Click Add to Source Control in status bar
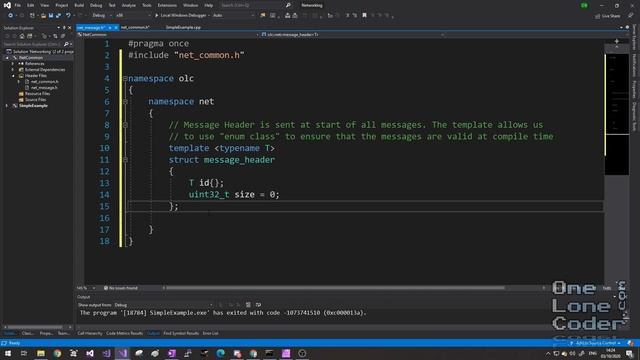640x360 pixels. [596, 343]
